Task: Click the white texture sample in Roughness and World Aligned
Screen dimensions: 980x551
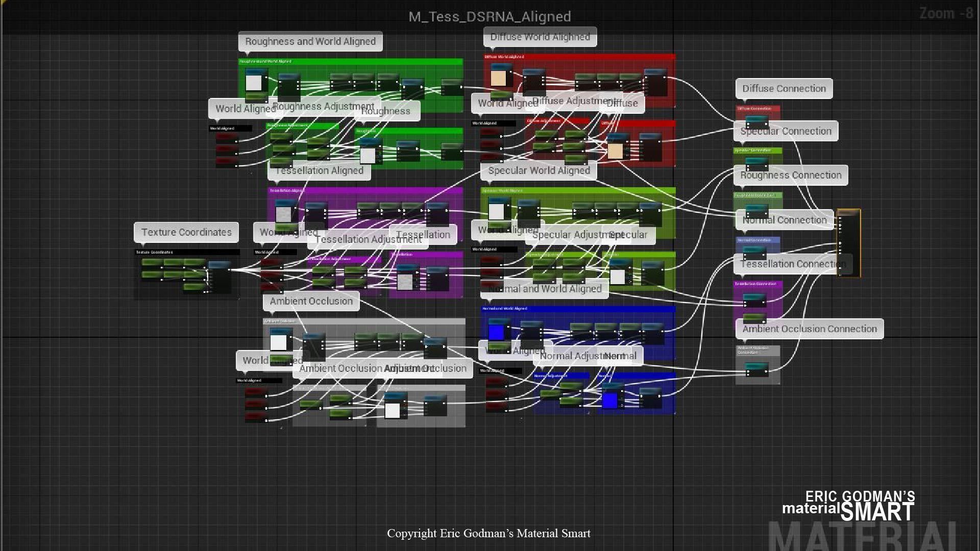Action: [254, 83]
